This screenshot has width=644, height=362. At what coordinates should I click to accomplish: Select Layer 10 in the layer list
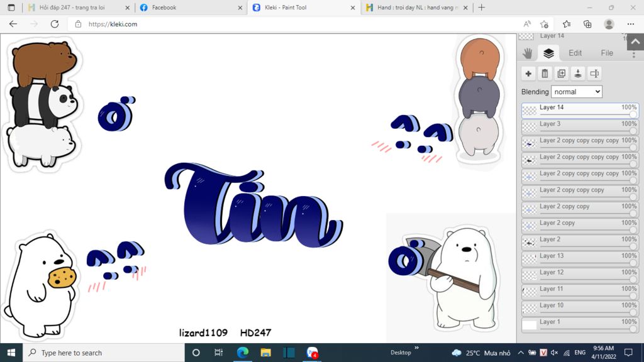pyautogui.click(x=580, y=308)
